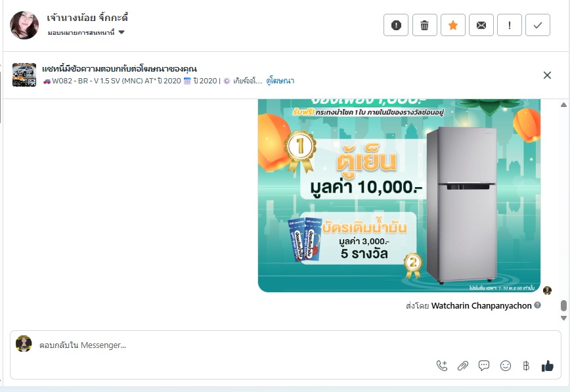Viewport: 570px width, 392px height.
Task: Send a thumbs-up like
Action: click(548, 366)
